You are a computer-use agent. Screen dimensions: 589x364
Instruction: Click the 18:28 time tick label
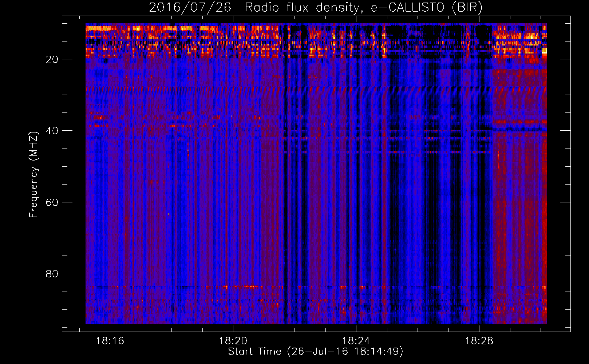click(479, 341)
